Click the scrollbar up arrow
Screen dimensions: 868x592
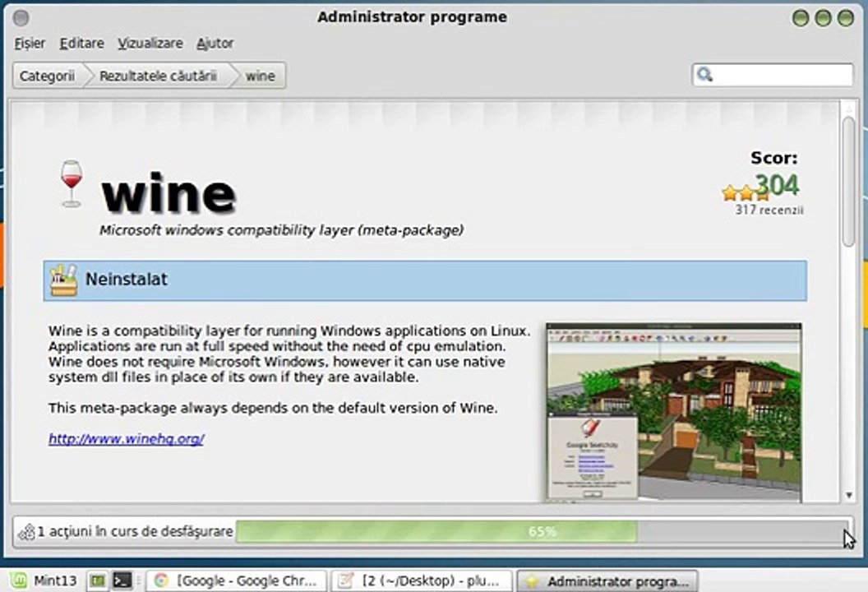[848, 109]
